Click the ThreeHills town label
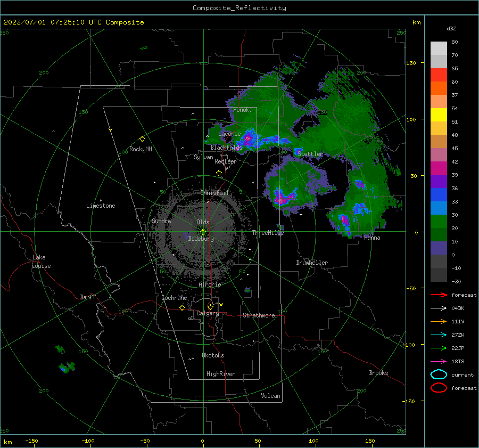479x448 pixels. tap(268, 233)
